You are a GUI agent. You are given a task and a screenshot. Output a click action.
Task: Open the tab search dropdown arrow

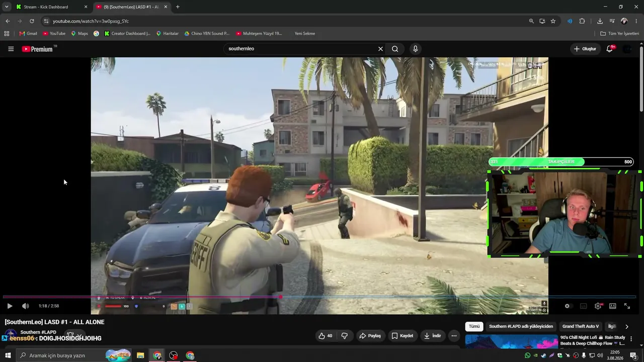tap(7, 7)
